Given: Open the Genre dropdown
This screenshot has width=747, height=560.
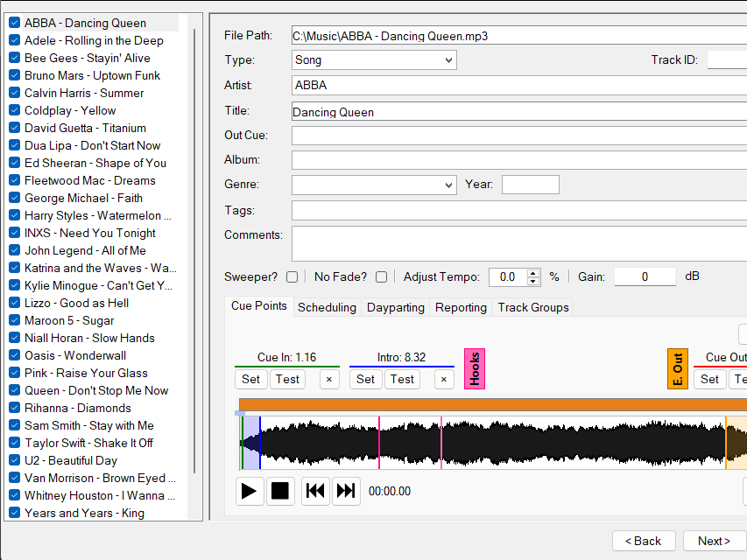Looking at the screenshot, I should [x=374, y=185].
